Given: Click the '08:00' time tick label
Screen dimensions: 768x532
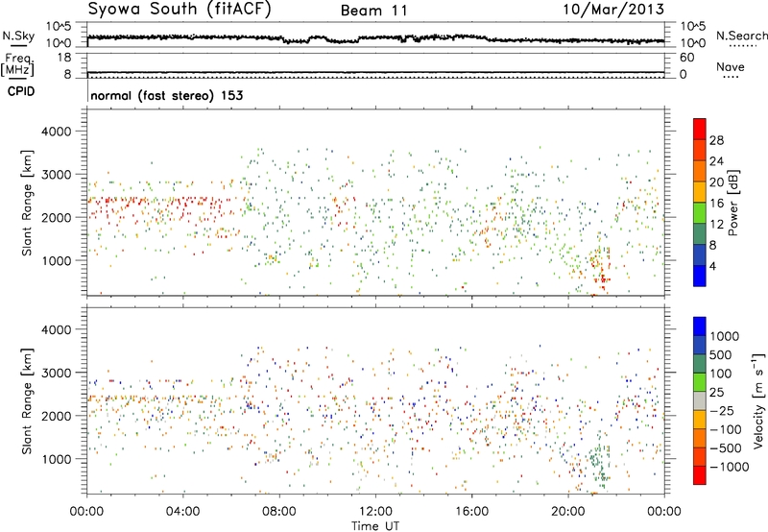Looking at the screenshot, I should pyautogui.click(x=279, y=512).
